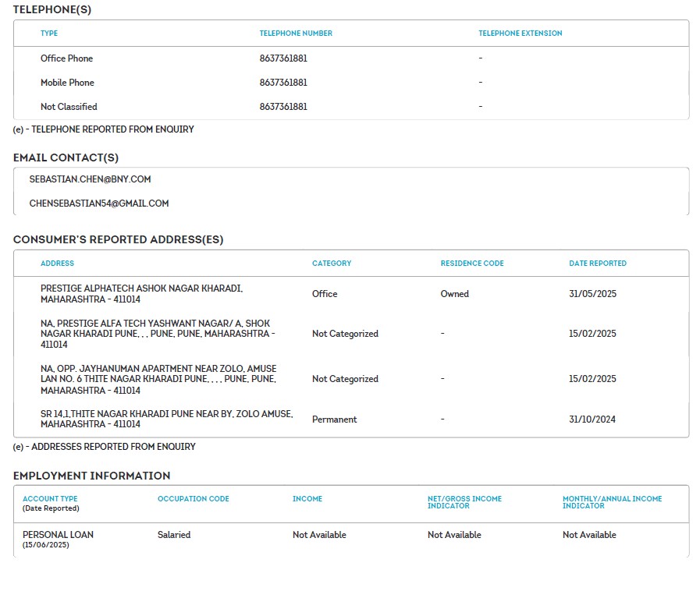The width and height of the screenshot is (700, 616).
Task: Click the MONTHLY/ANNUAL INCOME INDICATOR header
Action: pyautogui.click(x=612, y=502)
